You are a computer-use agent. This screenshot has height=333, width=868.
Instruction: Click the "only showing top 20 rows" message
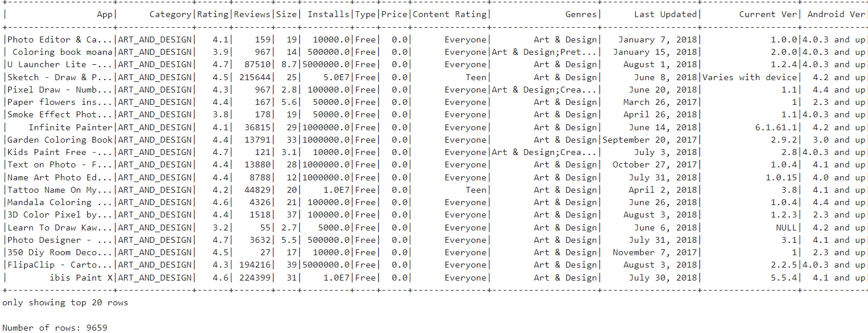point(65,303)
